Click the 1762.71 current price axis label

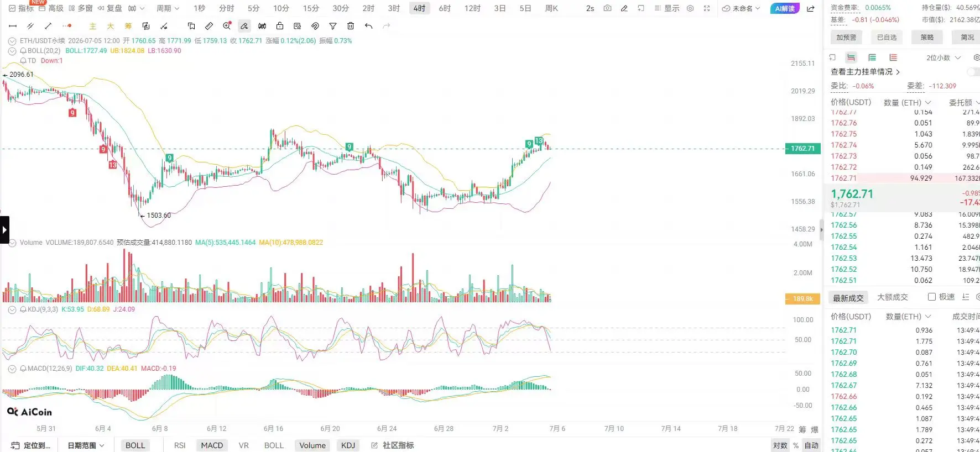[802, 149]
